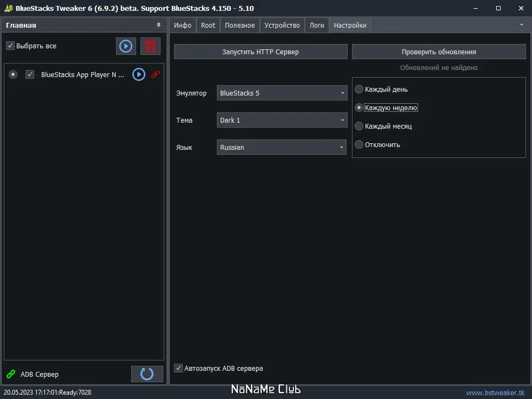This screenshot has height=399, width=532.
Task: Pin the Главная panel with pin icon
Action: [x=158, y=25]
